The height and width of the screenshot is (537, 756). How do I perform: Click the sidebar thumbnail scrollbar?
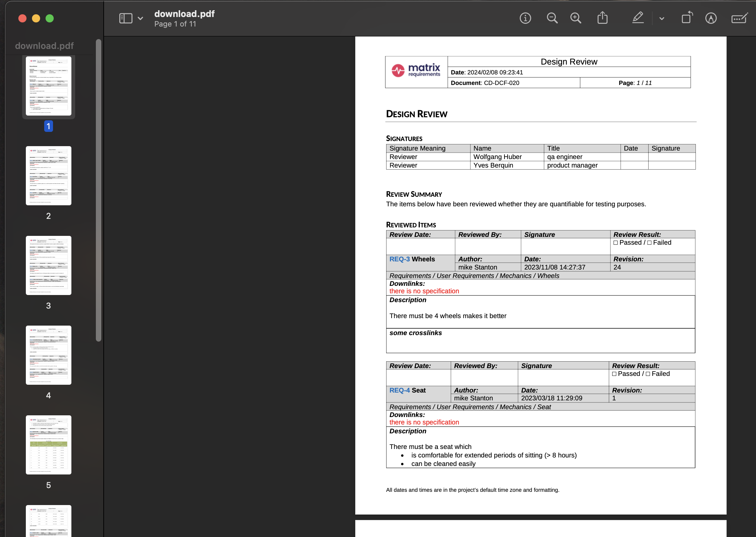coord(99,190)
